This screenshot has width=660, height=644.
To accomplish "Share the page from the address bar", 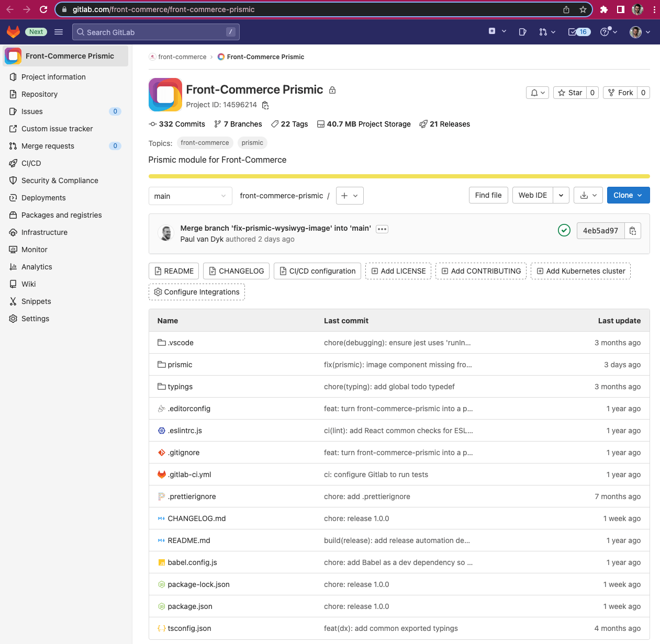I will click(566, 9).
